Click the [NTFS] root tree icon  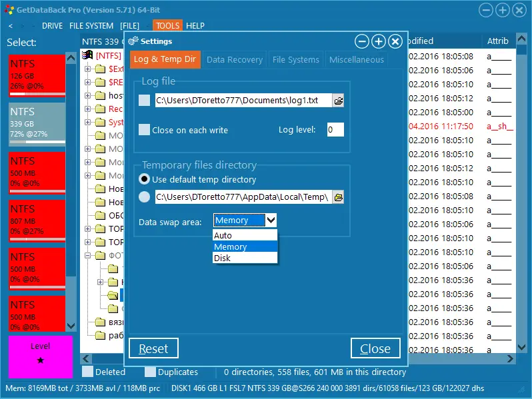[x=87, y=55]
